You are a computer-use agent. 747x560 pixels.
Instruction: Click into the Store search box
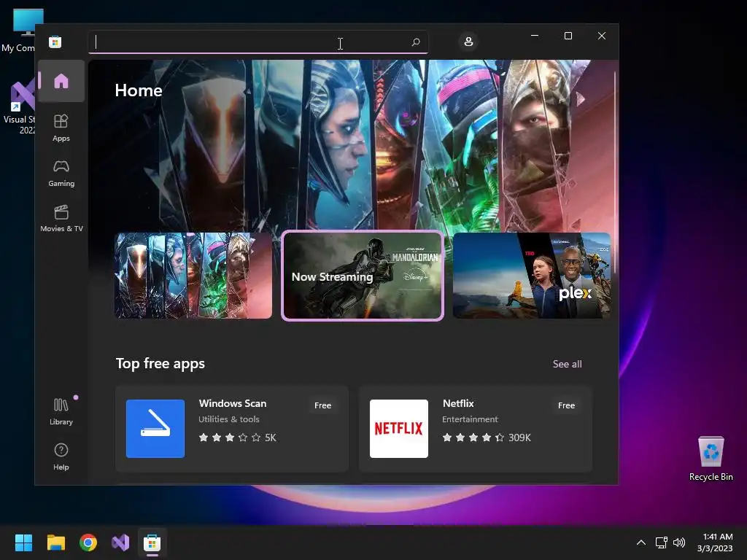pyautogui.click(x=258, y=42)
